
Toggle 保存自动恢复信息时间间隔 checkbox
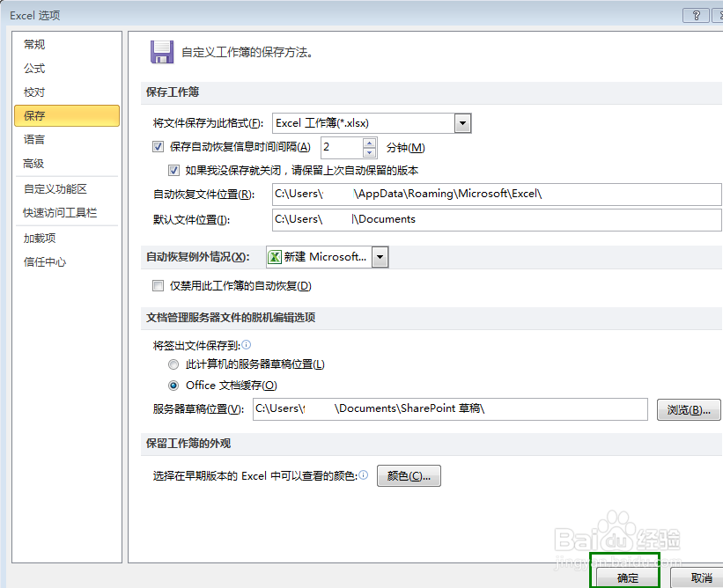(x=158, y=147)
